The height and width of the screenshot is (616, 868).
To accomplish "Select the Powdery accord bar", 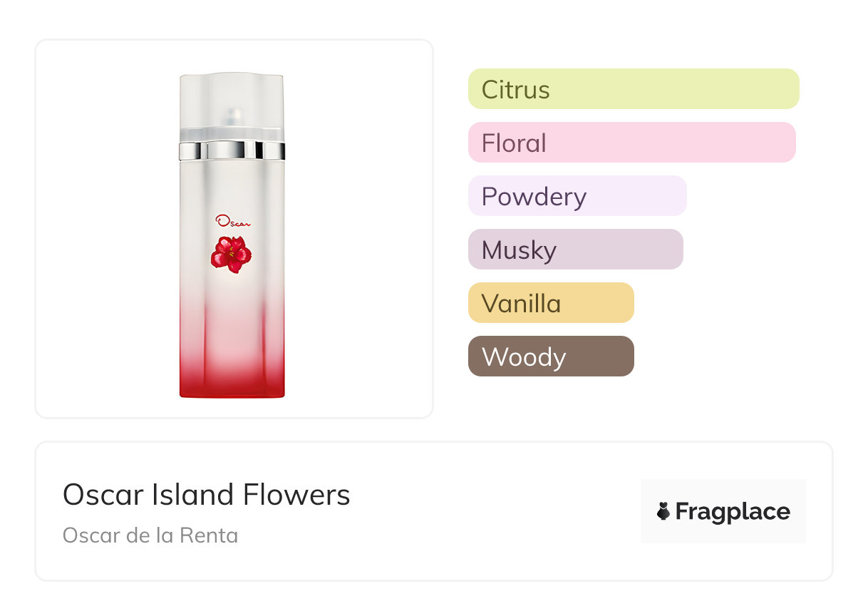I will coord(577,196).
